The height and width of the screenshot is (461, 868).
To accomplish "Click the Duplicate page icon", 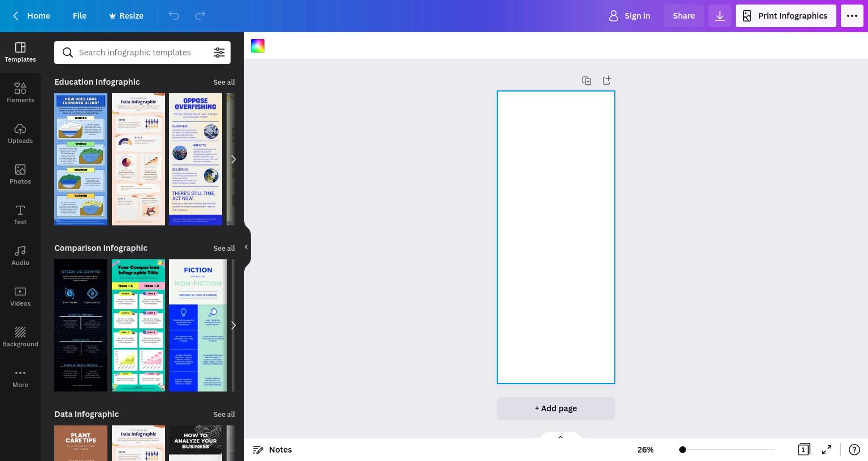I will [x=587, y=81].
